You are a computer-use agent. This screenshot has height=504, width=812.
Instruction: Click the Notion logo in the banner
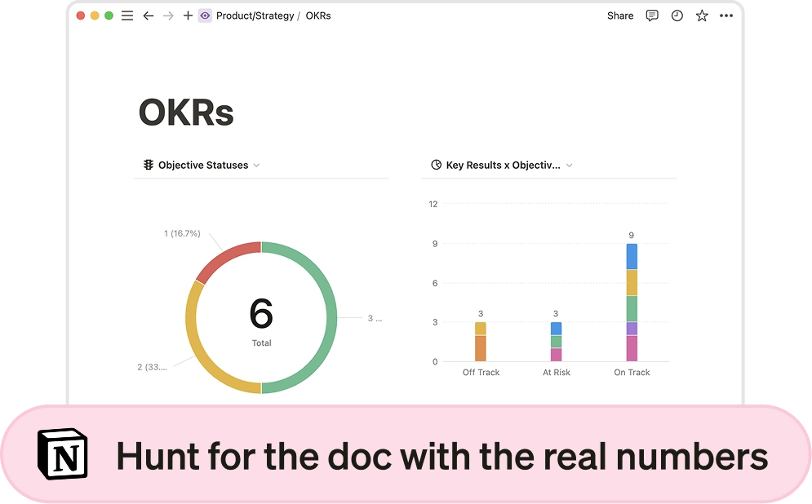coord(62,453)
